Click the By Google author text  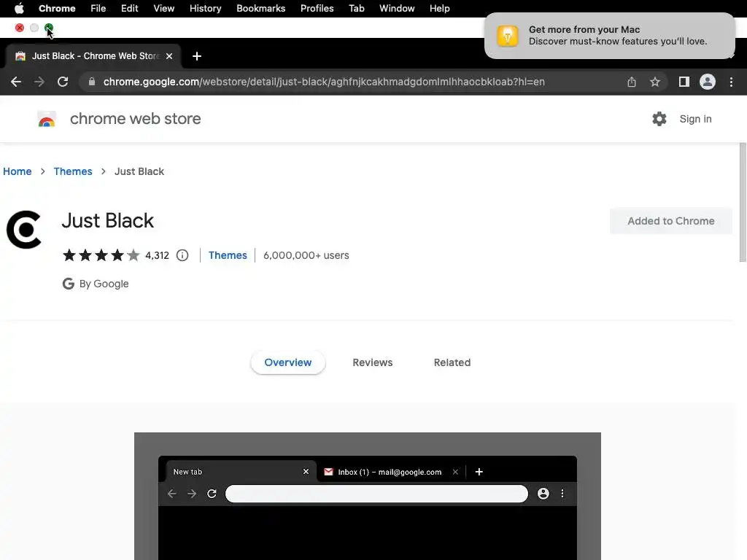pyautogui.click(x=104, y=284)
